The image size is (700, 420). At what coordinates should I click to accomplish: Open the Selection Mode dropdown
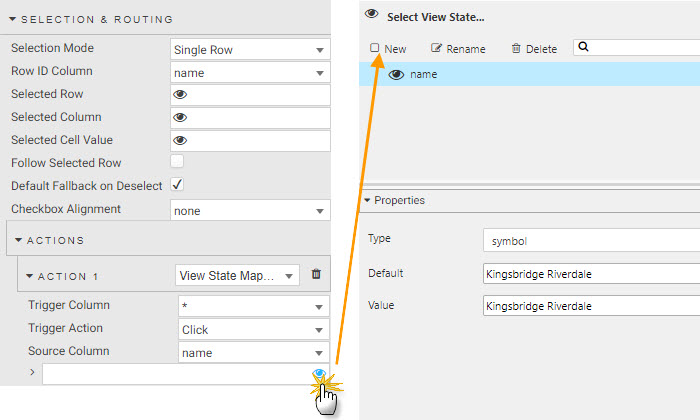pyautogui.click(x=250, y=49)
